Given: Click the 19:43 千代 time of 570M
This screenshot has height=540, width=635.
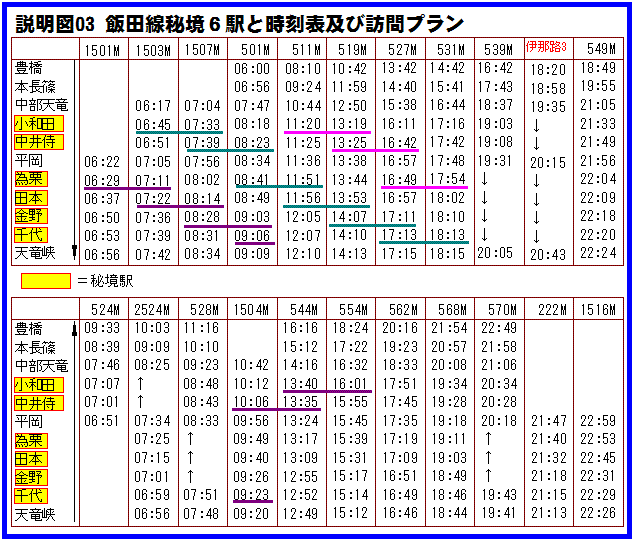Looking at the screenshot, I should pos(499,495).
